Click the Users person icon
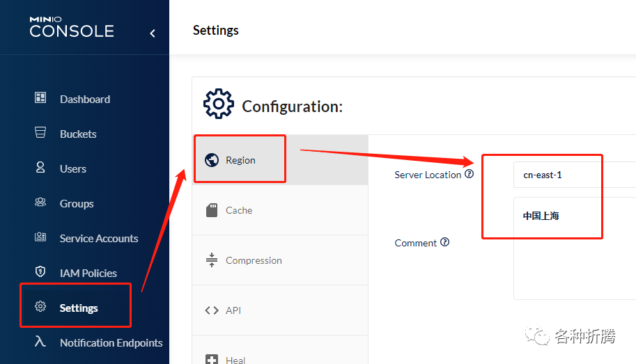Viewport: 636px width, 364px height. point(40,168)
